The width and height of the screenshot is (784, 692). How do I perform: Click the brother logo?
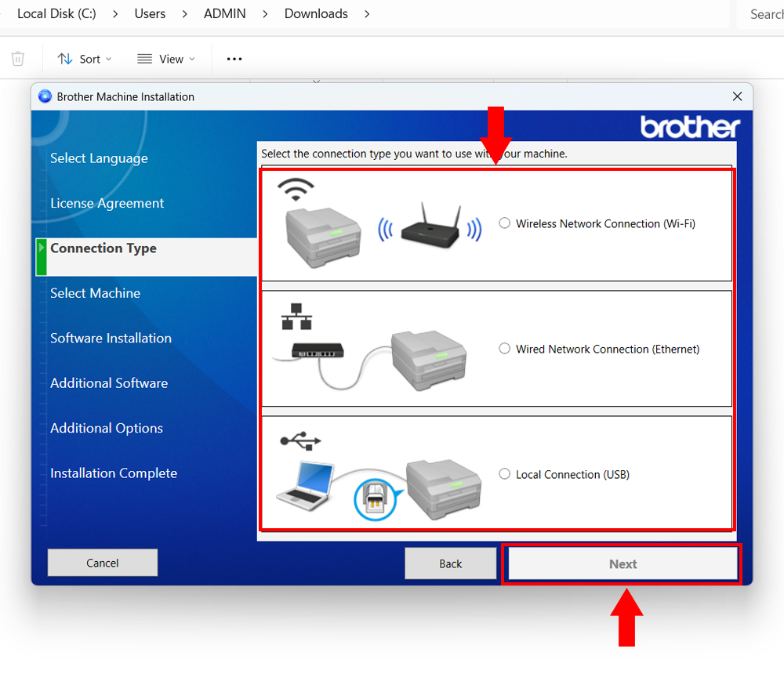click(690, 127)
